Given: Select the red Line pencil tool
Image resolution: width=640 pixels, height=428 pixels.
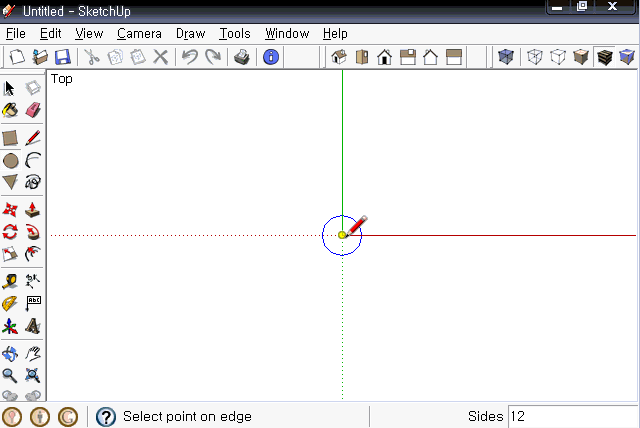Looking at the screenshot, I should tap(33, 138).
